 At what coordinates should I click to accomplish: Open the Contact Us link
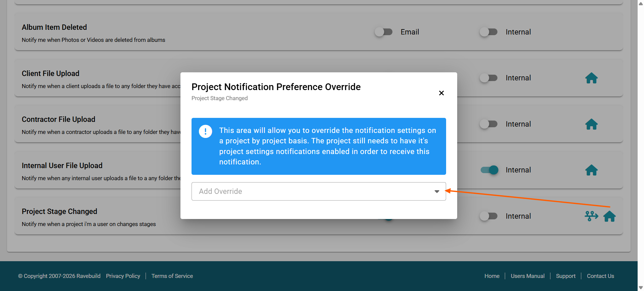point(600,276)
